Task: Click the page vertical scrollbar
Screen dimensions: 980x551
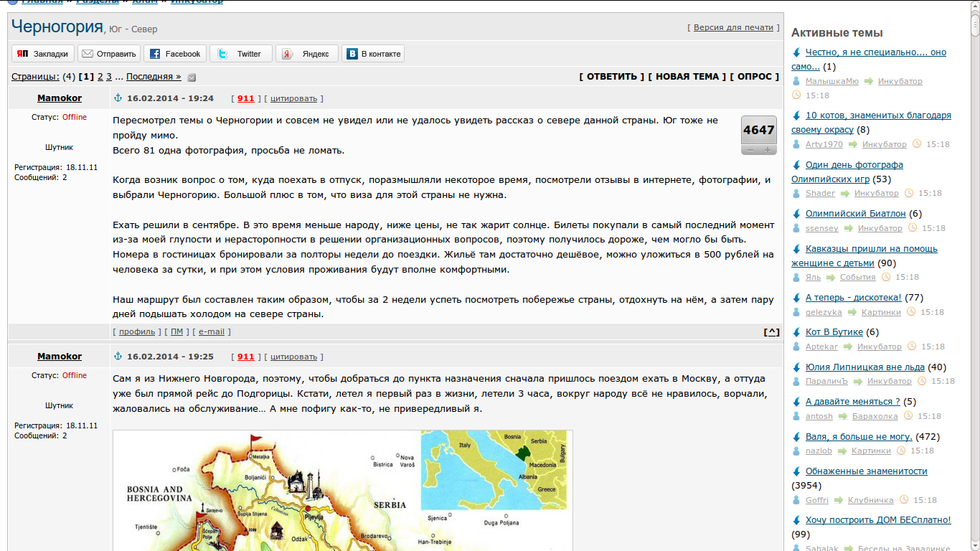Action: point(975,275)
